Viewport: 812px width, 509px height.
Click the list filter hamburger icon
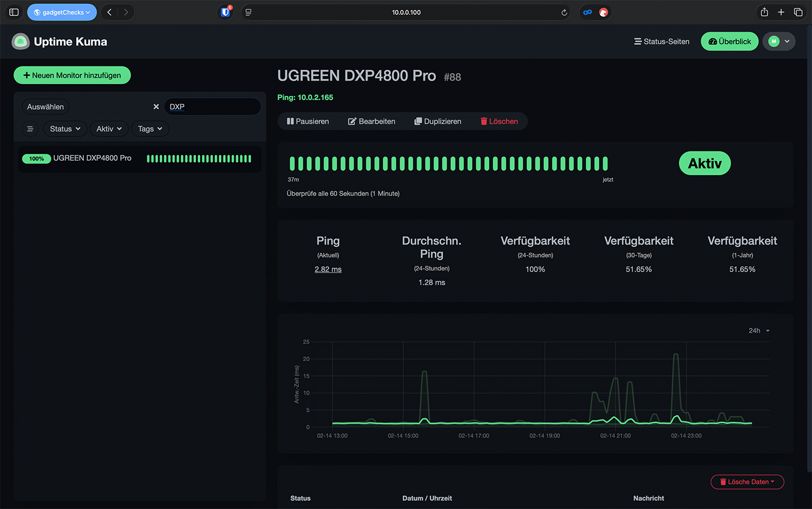[x=30, y=129]
